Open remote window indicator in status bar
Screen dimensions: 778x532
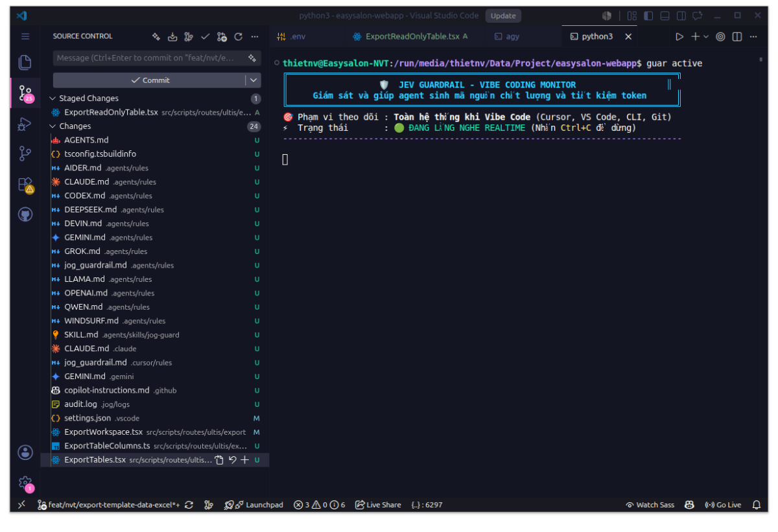(21, 505)
